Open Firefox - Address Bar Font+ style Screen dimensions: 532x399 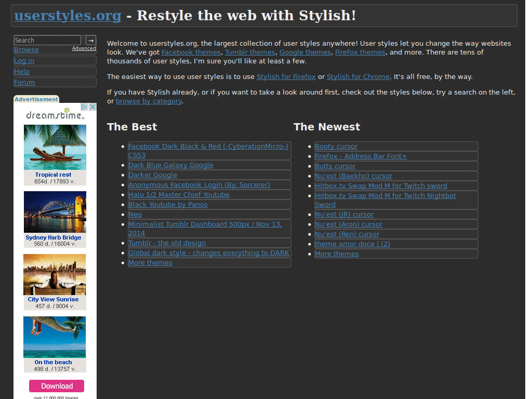361,156
